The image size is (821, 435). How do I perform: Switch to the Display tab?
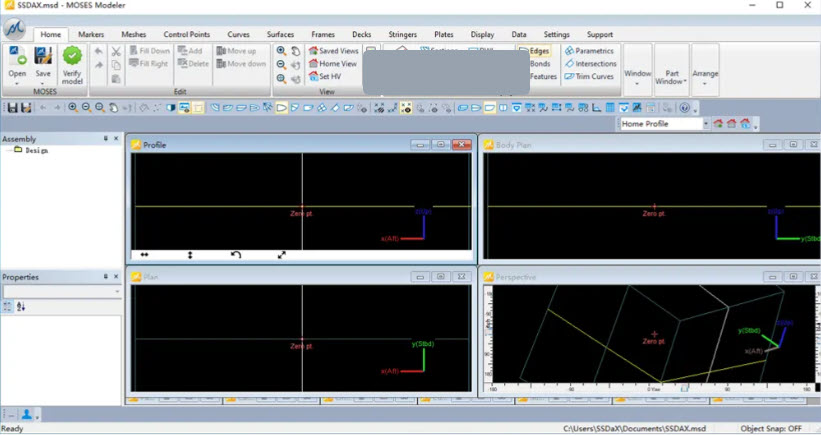[x=482, y=35]
